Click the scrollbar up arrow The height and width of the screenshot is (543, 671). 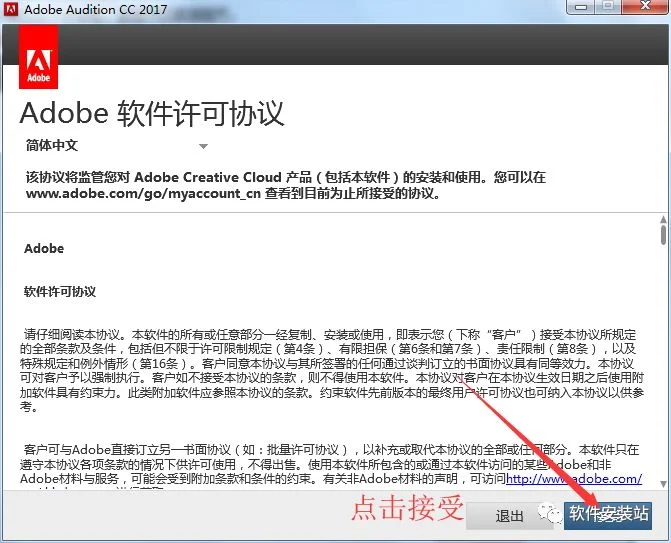click(663, 220)
